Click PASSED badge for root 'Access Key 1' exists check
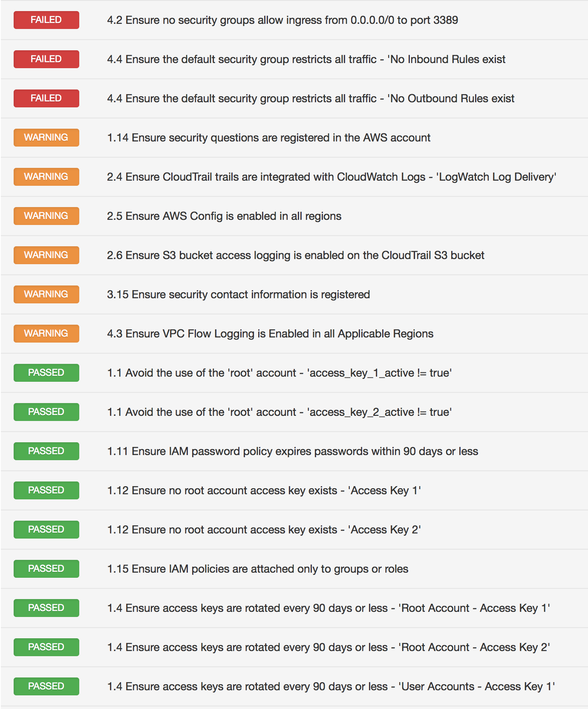This screenshot has height=709, width=588. tap(46, 490)
